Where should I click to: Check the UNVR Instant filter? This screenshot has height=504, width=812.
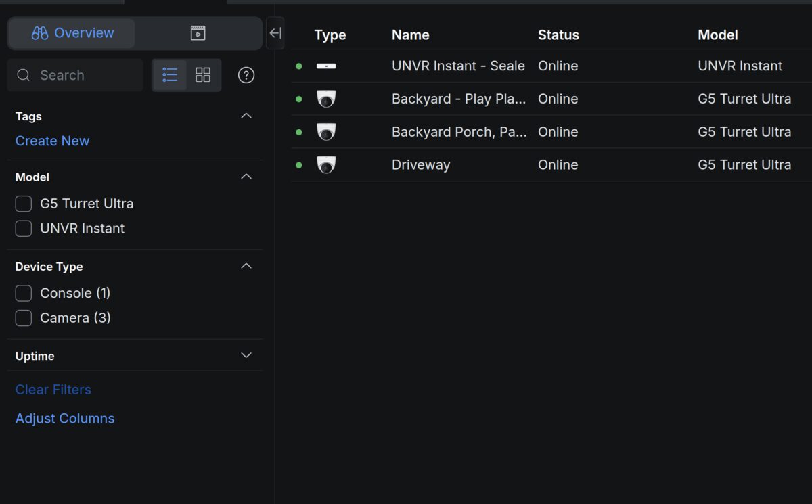point(24,229)
